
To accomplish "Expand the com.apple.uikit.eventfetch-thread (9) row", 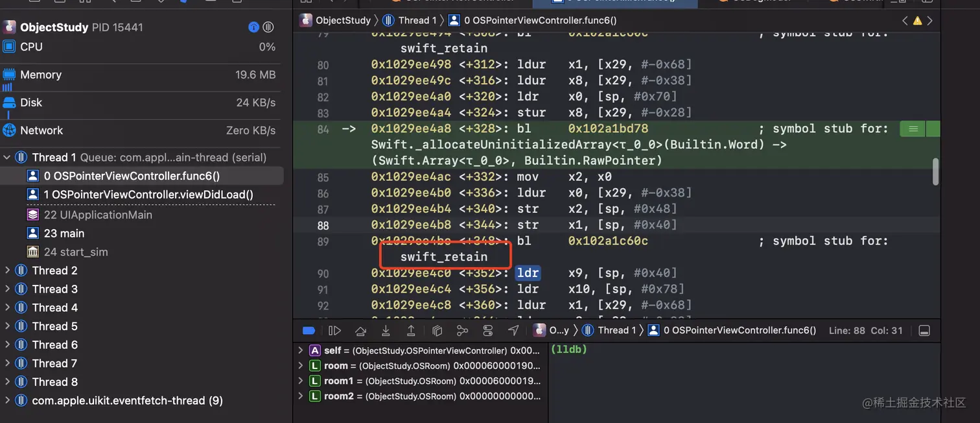I will pos(7,400).
